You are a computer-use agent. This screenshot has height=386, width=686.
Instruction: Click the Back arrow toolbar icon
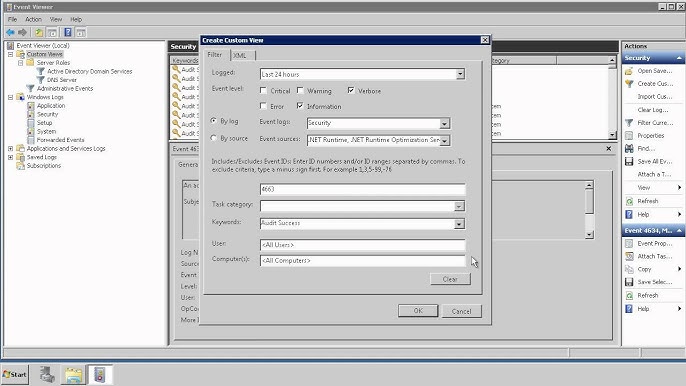click(10, 32)
